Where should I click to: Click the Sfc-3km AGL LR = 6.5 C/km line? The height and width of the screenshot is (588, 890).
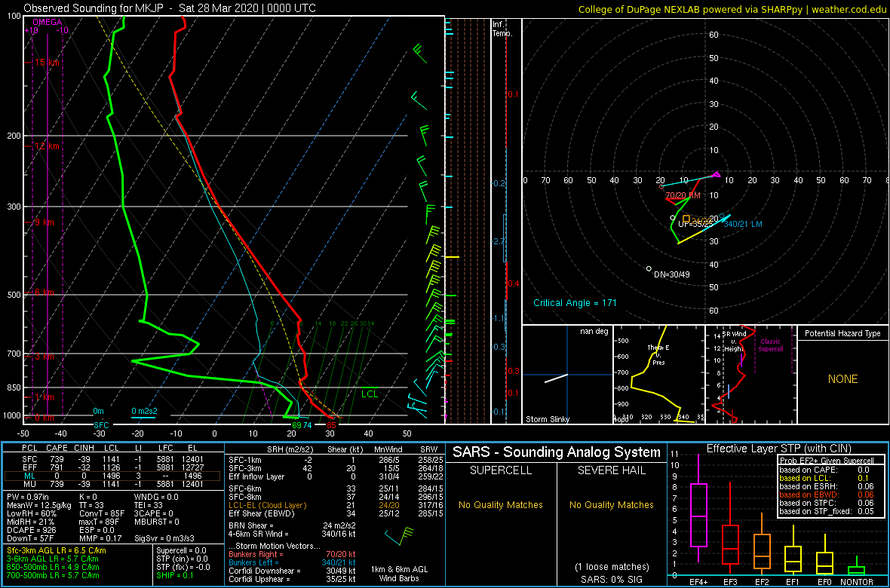(x=57, y=550)
